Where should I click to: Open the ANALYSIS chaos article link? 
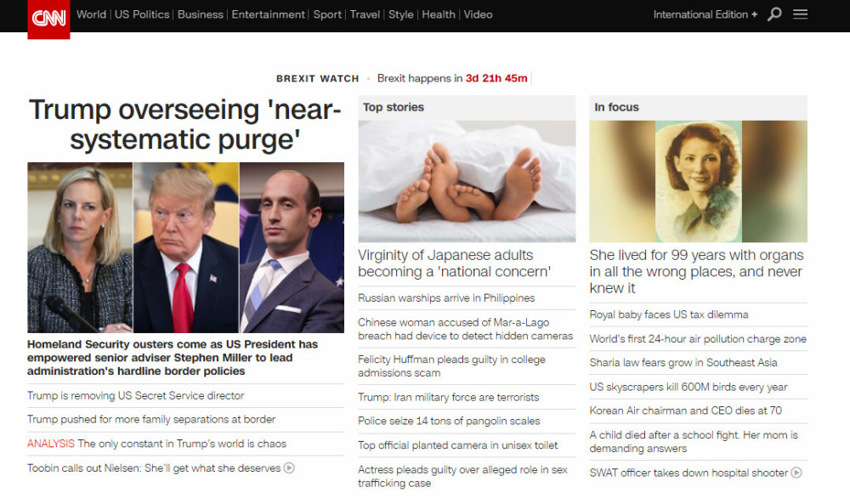tap(156, 444)
